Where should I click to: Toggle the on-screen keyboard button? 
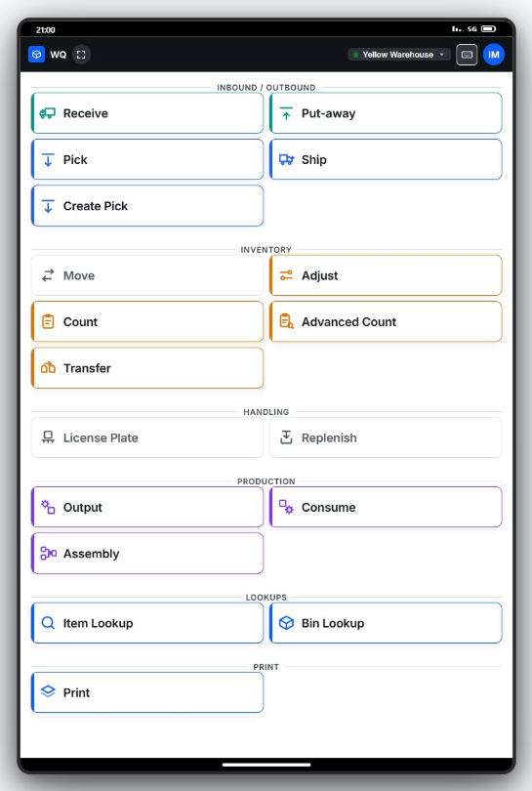coord(467,55)
